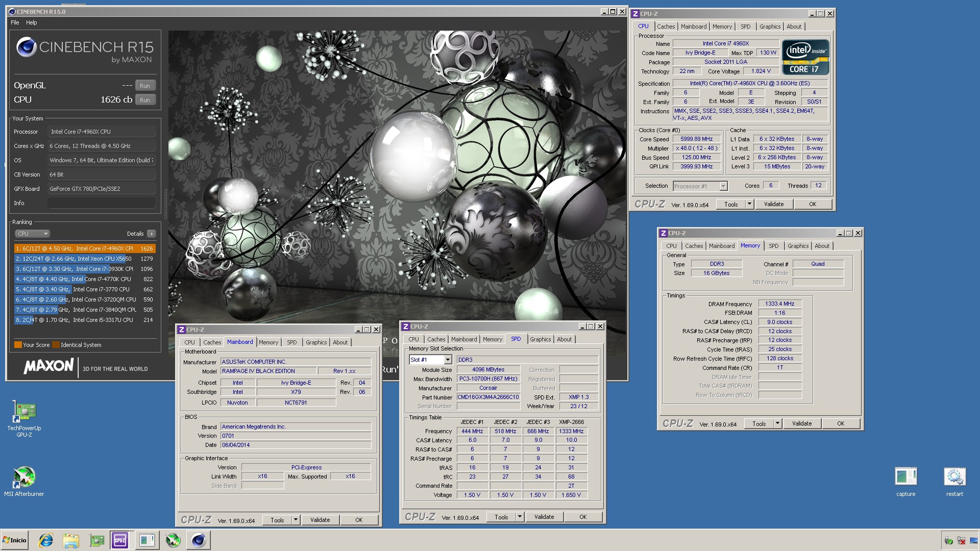The width and height of the screenshot is (980, 551).
Task: Run the OpenGL benchmark
Action: click(145, 86)
